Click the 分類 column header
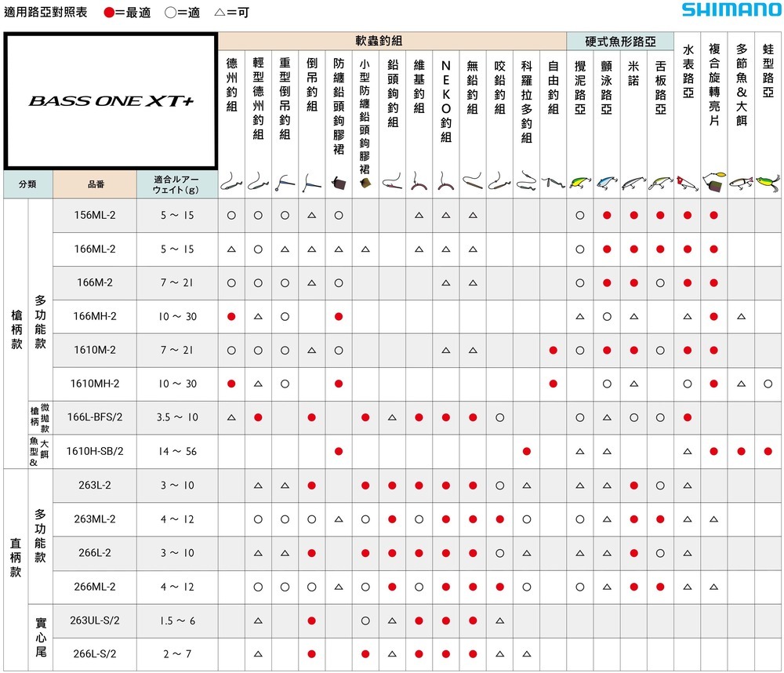This screenshot has width=784, height=673. [x=28, y=184]
